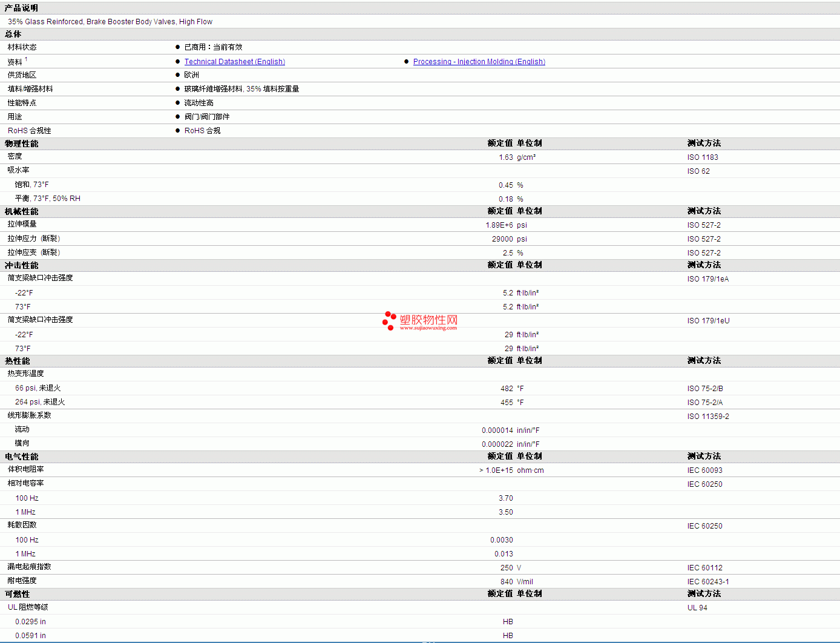Click the red dots watermark logo icon
Image resolution: width=840 pixels, height=643 pixels.
click(x=389, y=320)
